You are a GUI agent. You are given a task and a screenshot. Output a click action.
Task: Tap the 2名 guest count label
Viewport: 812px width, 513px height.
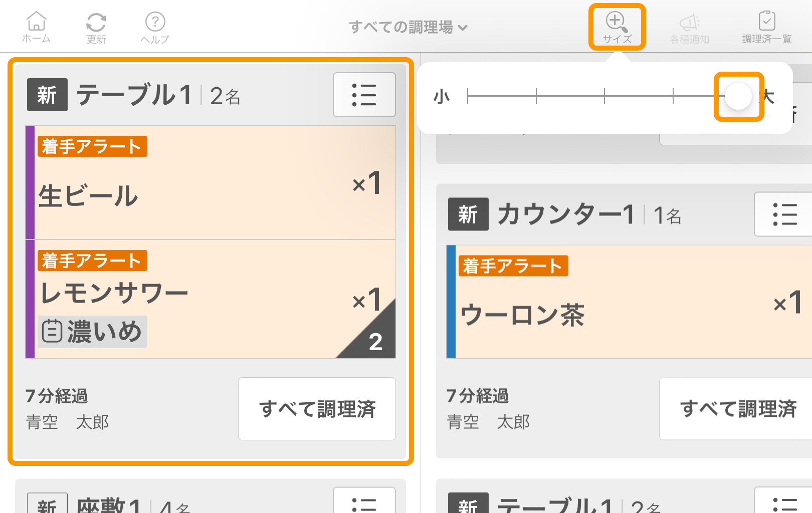(x=225, y=96)
